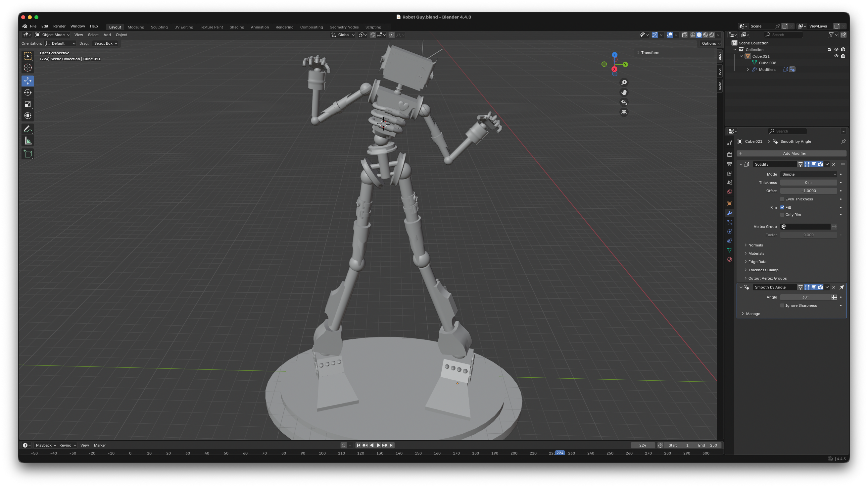Choose the Annotate pencil tool
868x487 pixels.
(x=27, y=129)
